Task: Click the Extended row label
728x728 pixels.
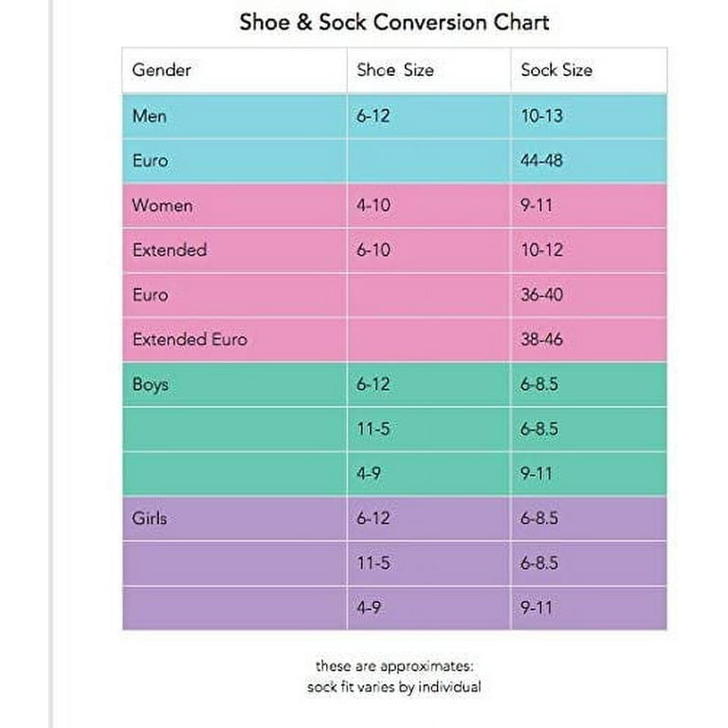Action: click(x=170, y=250)
